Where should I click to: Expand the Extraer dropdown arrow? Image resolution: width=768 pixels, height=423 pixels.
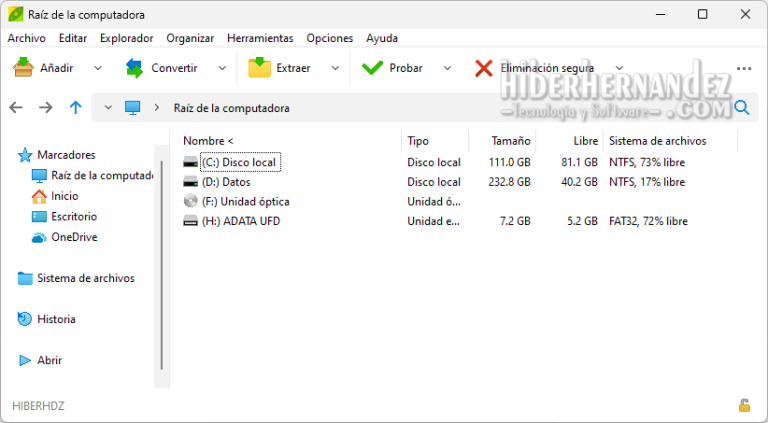point(335,68)
